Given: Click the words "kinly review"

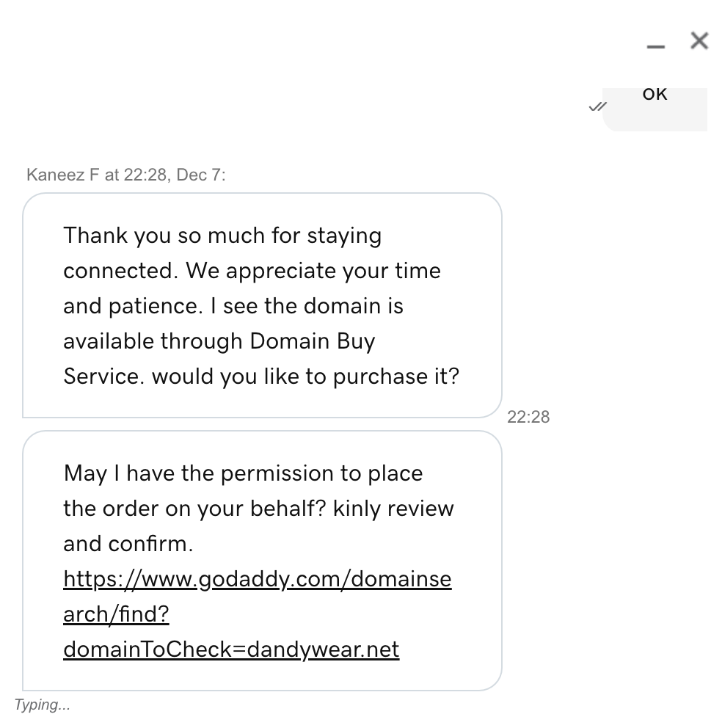Looking at the screenshot, I should pyautogui.click(x=393, y=509).
